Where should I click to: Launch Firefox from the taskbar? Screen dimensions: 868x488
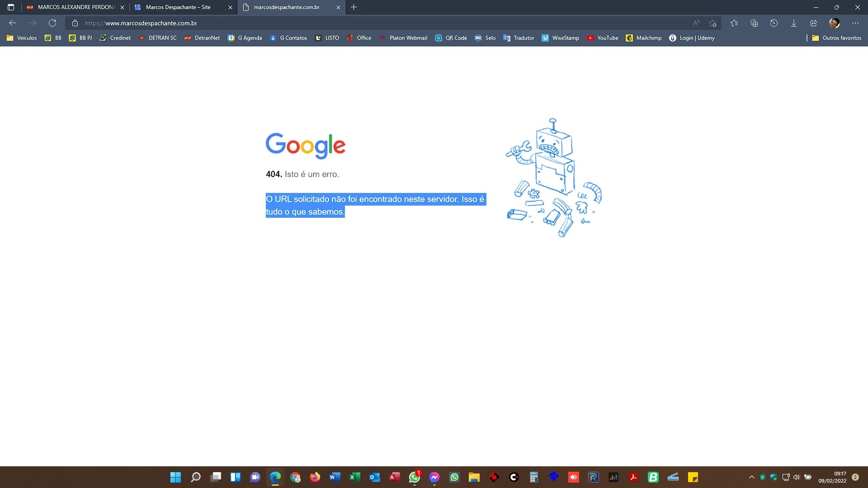click(x=315, y=477)
